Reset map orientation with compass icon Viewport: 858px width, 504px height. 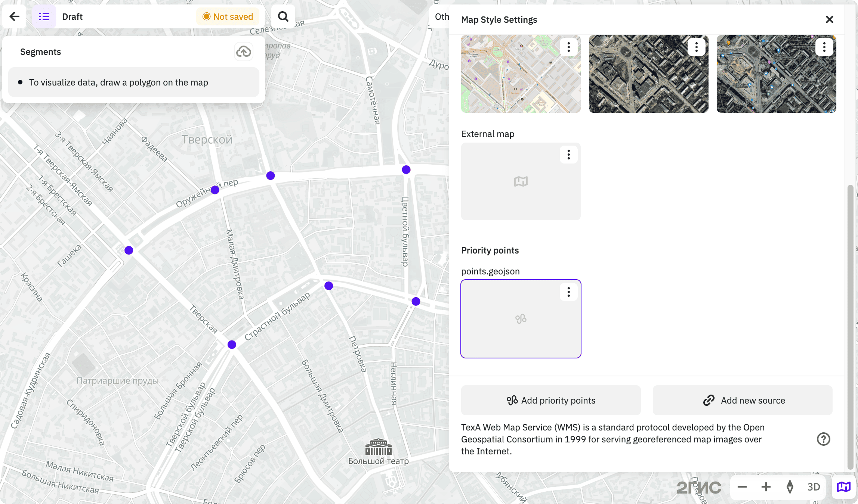[x=790, y=487]
